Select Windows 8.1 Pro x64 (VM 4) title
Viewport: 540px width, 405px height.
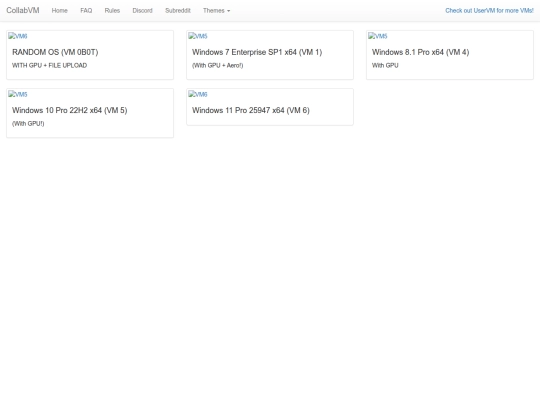[x=420, y=52]
